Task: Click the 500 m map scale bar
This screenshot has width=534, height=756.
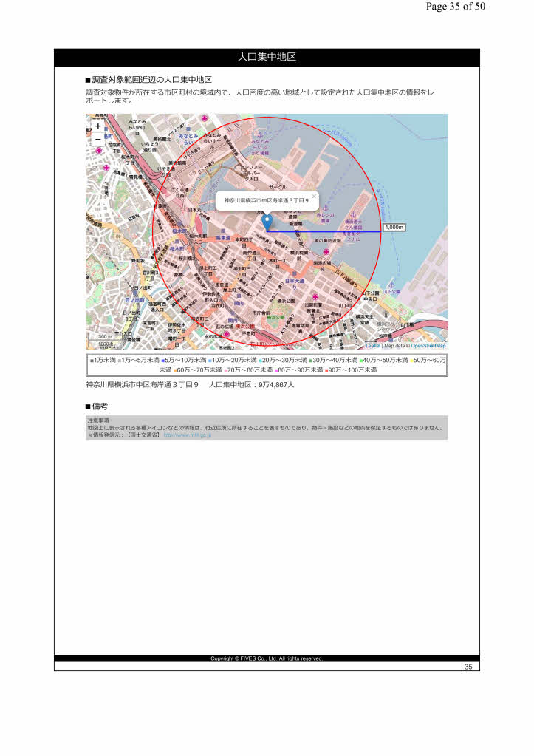Action: click(106, 337)
